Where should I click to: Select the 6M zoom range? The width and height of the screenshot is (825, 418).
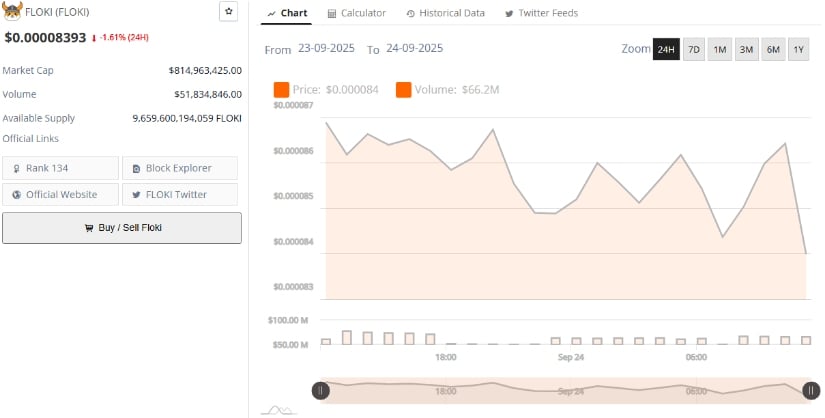pyautogui.click(x=773, y=49)
